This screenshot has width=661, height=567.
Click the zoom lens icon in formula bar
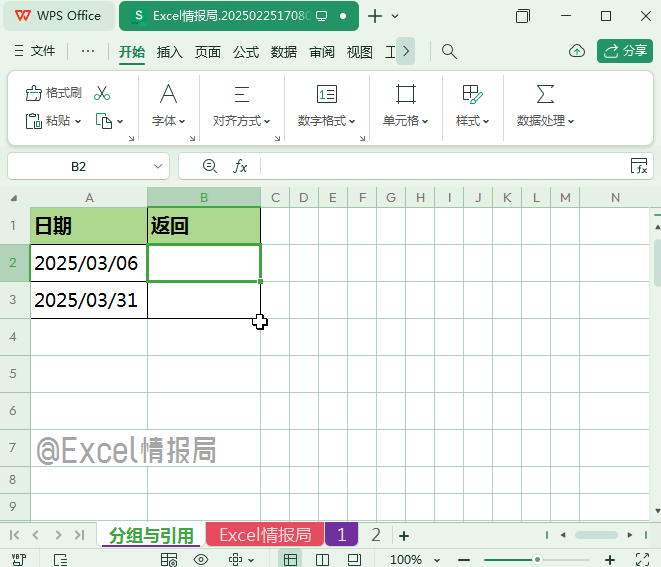pyautogui.click(x=210, y=166)
